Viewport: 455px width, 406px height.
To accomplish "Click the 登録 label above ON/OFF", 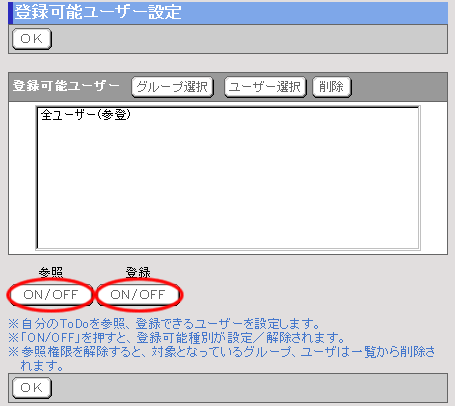I will pyautogui.click(x=138, y=273).
